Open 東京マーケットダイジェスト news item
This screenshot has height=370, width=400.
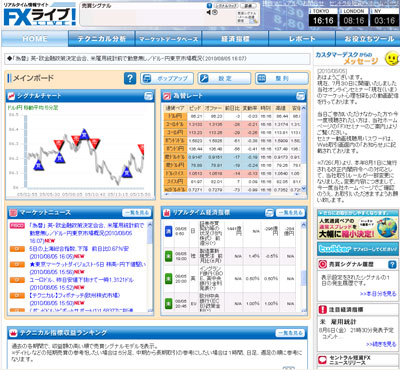88,268
